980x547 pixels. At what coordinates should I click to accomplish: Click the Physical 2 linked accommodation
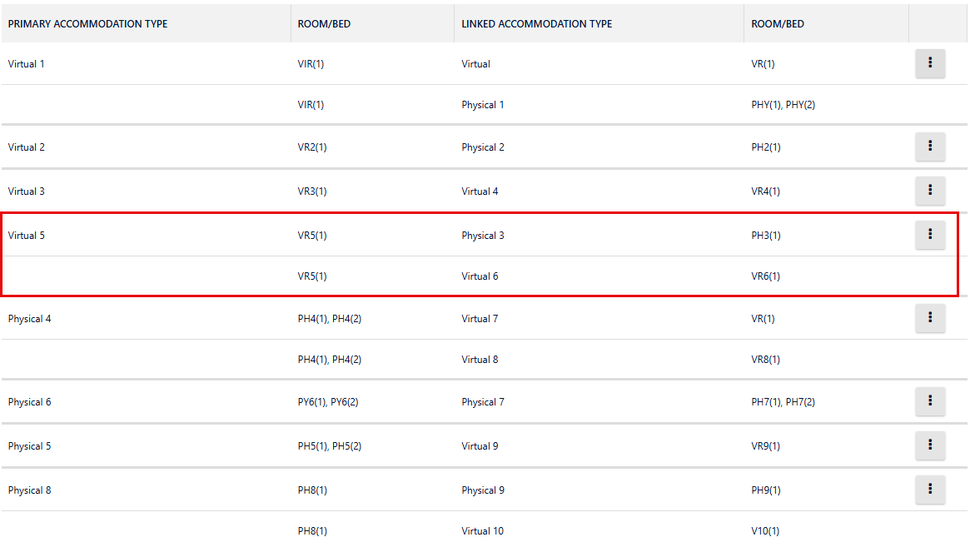pos(483,147)
